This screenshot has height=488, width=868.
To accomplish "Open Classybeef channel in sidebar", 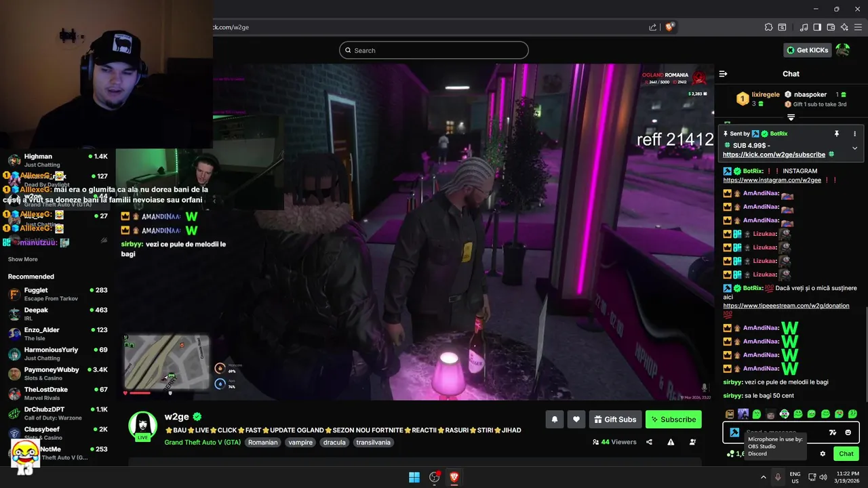I will pos(58,433).
